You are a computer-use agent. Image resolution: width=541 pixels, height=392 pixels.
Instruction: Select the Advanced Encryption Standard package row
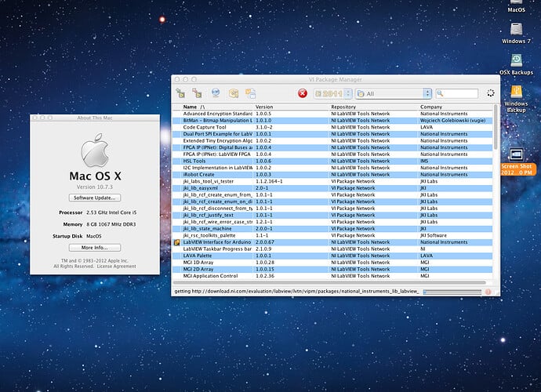[x=332, y=114]
